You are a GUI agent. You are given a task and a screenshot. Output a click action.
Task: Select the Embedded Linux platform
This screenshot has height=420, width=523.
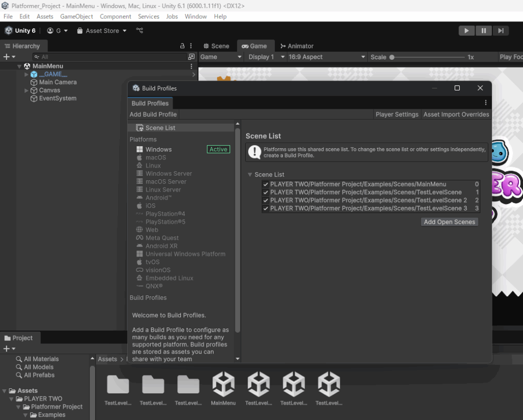tap(181, 278)
